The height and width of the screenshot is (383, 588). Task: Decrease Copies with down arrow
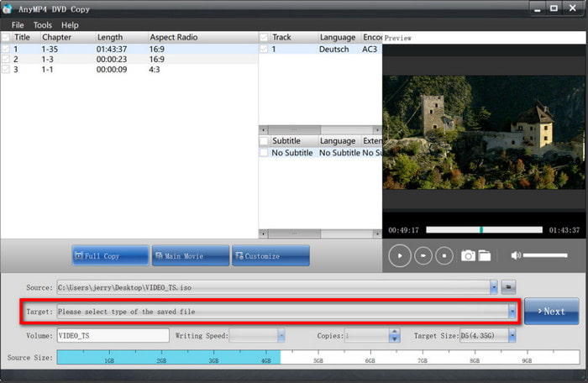(394, 338)
